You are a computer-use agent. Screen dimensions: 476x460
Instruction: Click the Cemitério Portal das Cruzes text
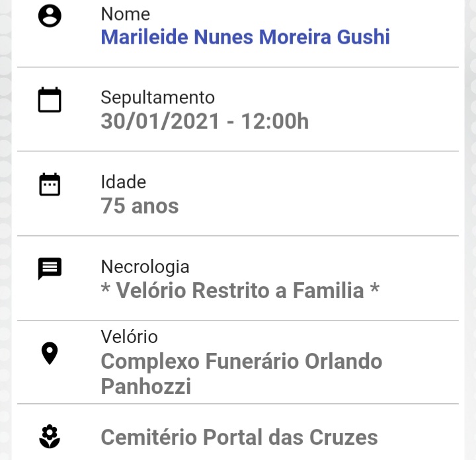239,438
